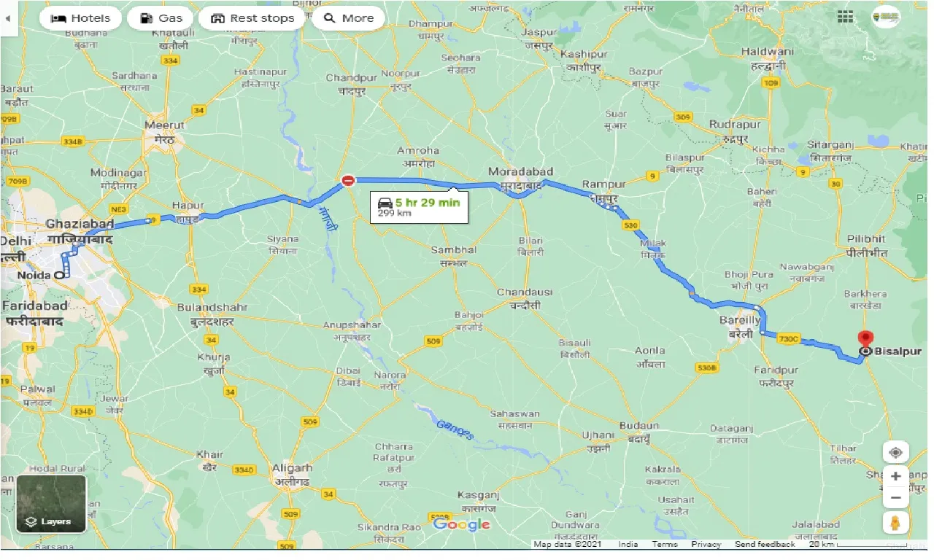Screen dimensions: 934x560
Task: Toggle the Rest stops filter chip
Action: pyautogui.click(x=252, y=18)
